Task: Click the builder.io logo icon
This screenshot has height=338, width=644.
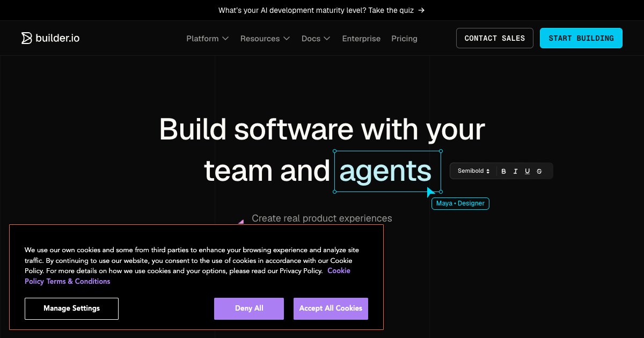Action: pos(26,38)
